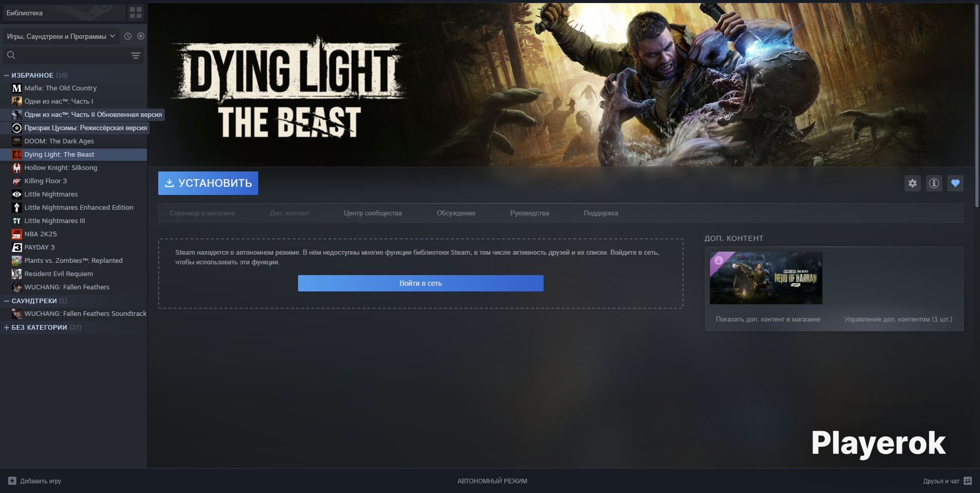Toggle ready-to-play filter icon
The width and height of the screenshot is (980, 493).
point(141,36)
